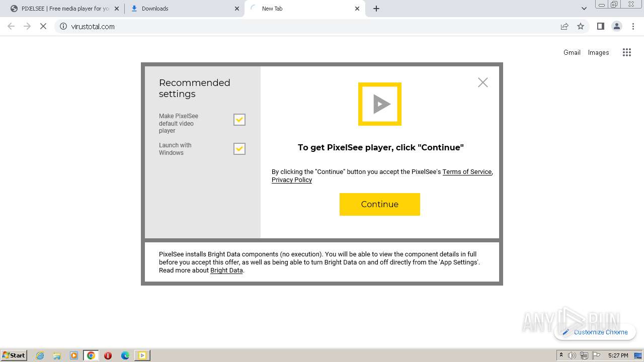Open the Terms of Service link

click(467, 172)
